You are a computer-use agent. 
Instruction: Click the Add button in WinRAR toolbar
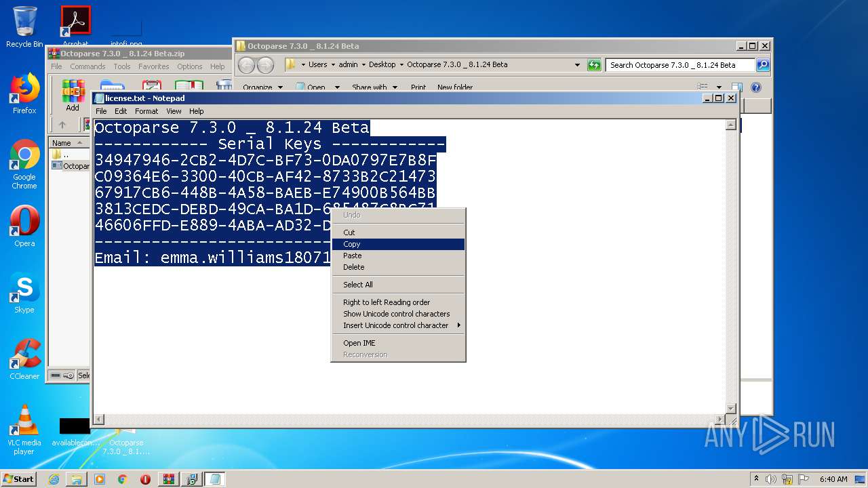click(73, 96)
